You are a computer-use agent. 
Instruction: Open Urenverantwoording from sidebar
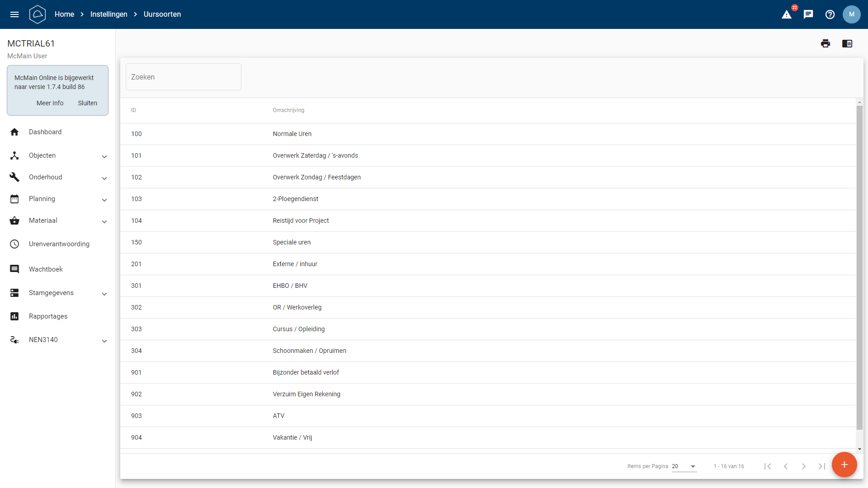[x=59, y=244]
